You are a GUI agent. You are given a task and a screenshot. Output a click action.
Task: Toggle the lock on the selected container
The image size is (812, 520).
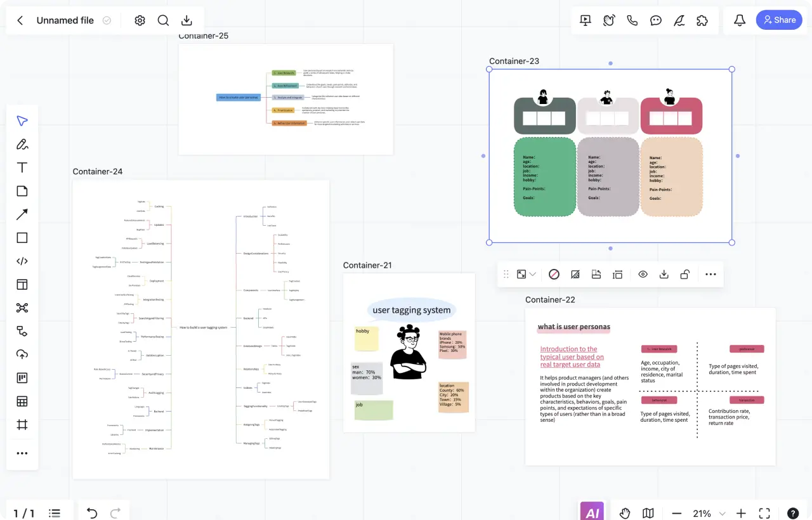[685, 275]
